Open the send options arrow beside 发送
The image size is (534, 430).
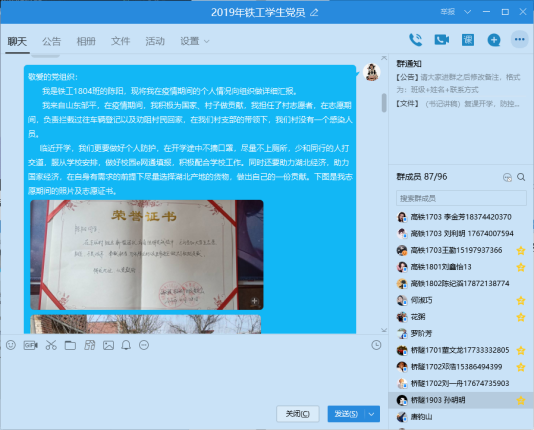(372, 414)
